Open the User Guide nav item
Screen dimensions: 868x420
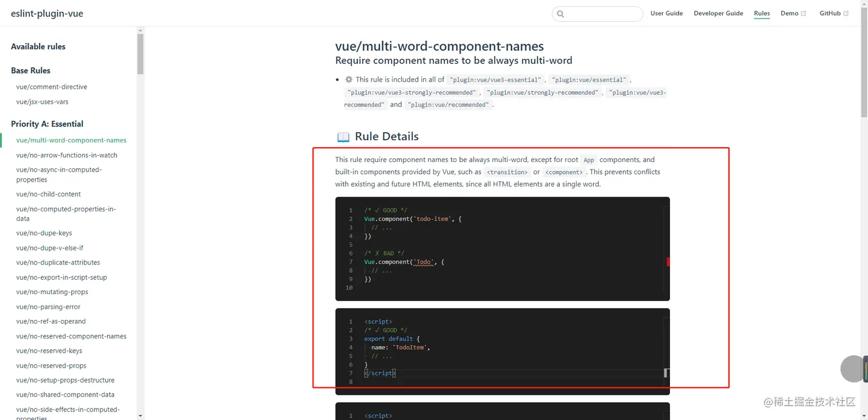point(666,13)
